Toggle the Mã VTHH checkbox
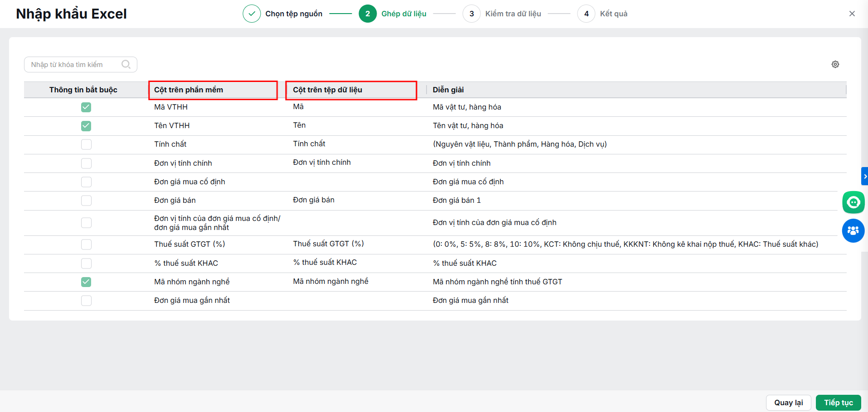 point(86,107)
